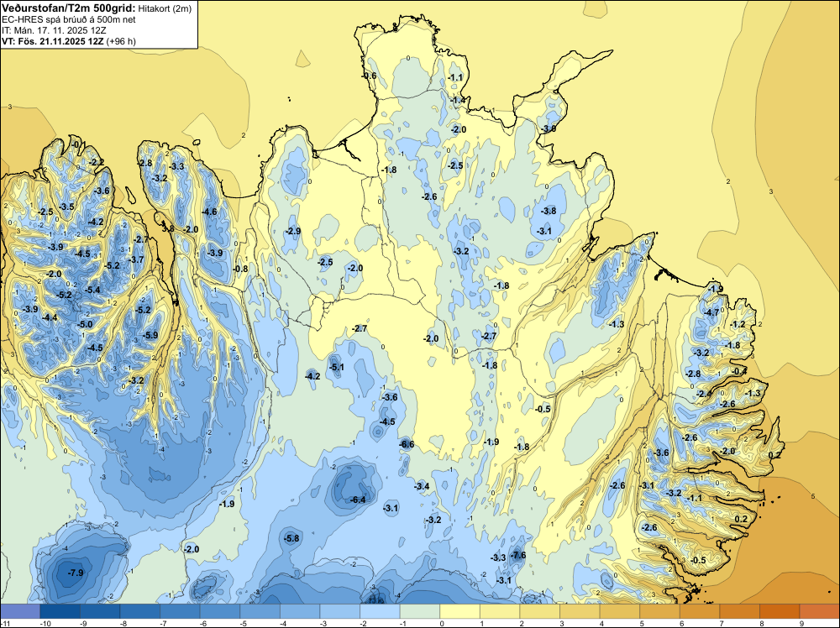Image resolution: width=840 pixels, height=628 pixels.
Task: Click the -0.6 temperature label
Action: pos(369,76)
